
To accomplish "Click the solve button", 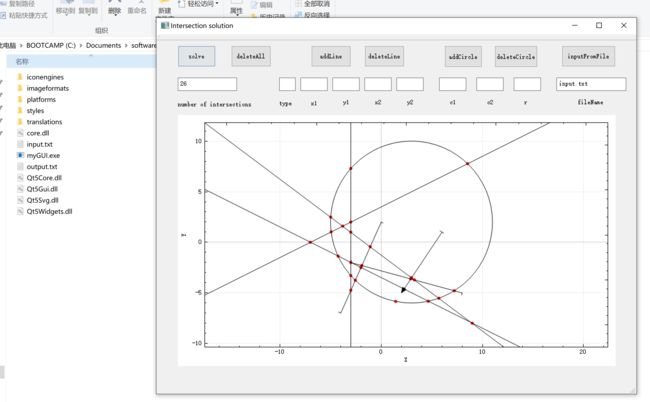I will (196, 56).
